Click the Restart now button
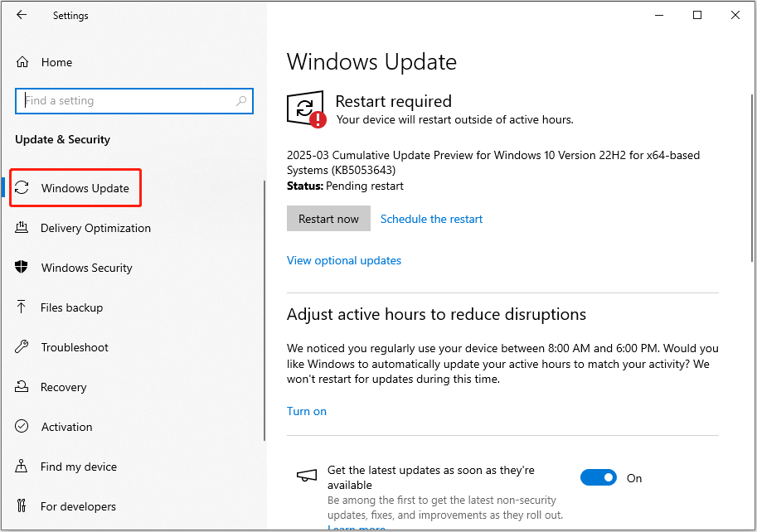Viewport: 757px width, 532px height. point(328,218)
